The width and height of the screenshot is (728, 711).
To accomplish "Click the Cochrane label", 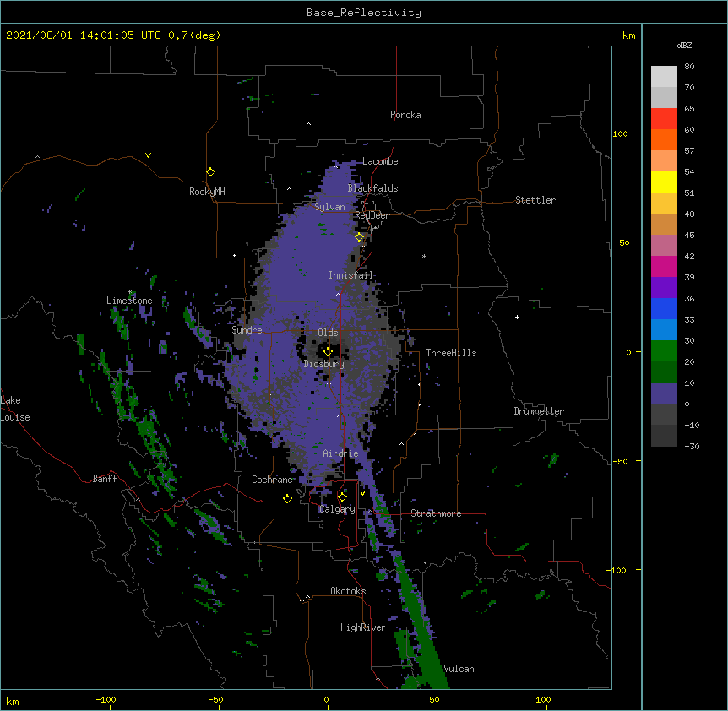I will [272, 480].
